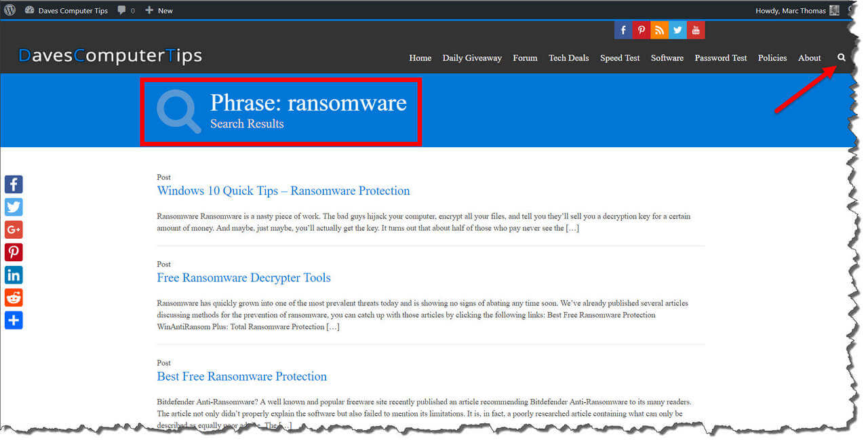Open the Tech Deals menu item

(x=569, y=58)
